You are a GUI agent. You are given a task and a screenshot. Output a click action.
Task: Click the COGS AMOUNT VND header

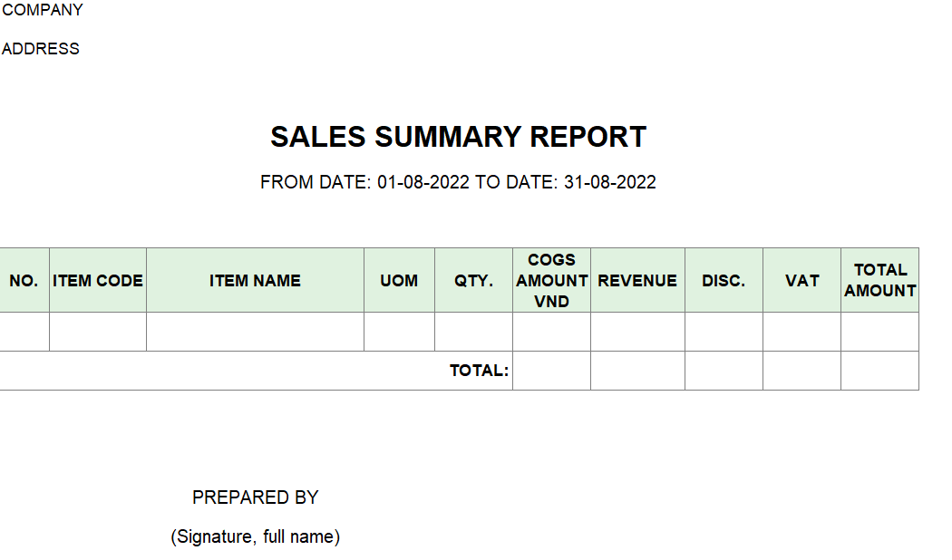click(551, 280)
